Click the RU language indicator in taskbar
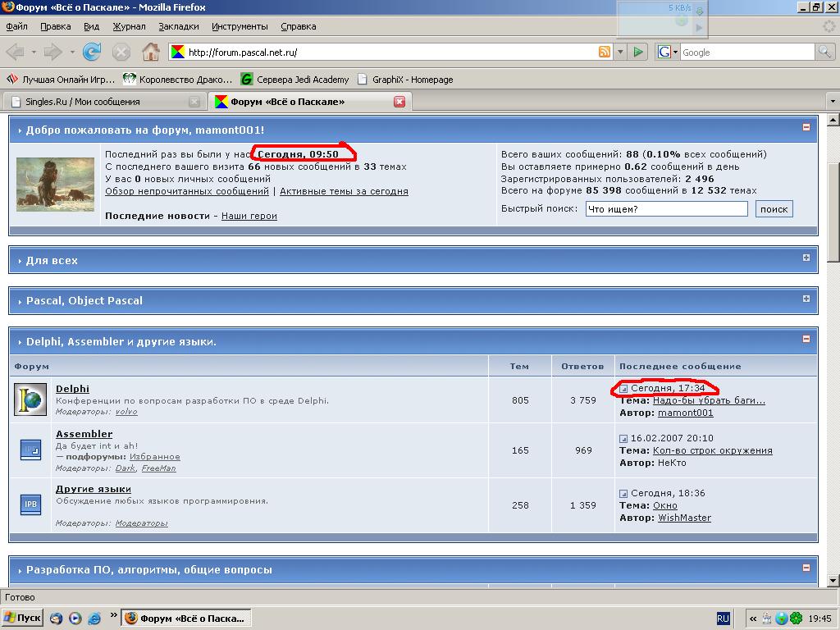This screenshot has height=630, width=840. (723, 618)
